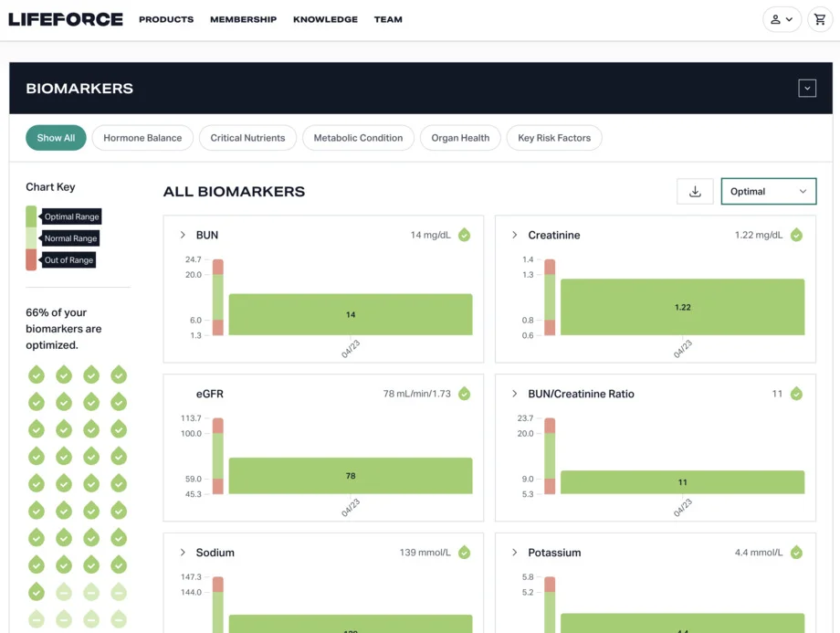Click the eGFR optimal checkmark icon
This screenshot has height=633, width=840.
[464, 393]
